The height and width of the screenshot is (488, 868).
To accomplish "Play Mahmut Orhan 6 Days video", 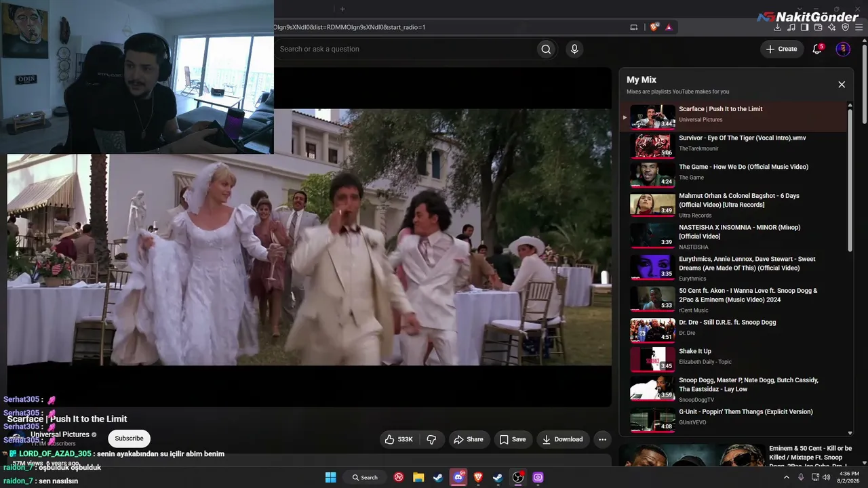I will (734, 205).
